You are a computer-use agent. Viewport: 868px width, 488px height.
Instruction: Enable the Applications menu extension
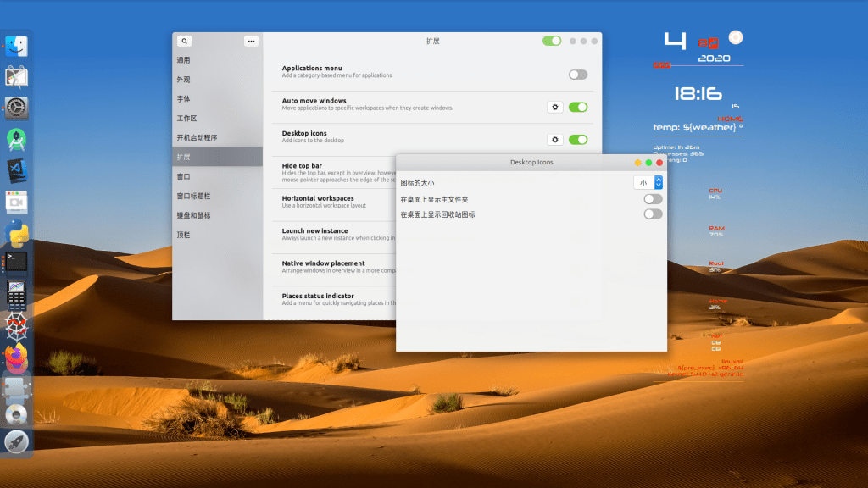[x=578, y=75]
